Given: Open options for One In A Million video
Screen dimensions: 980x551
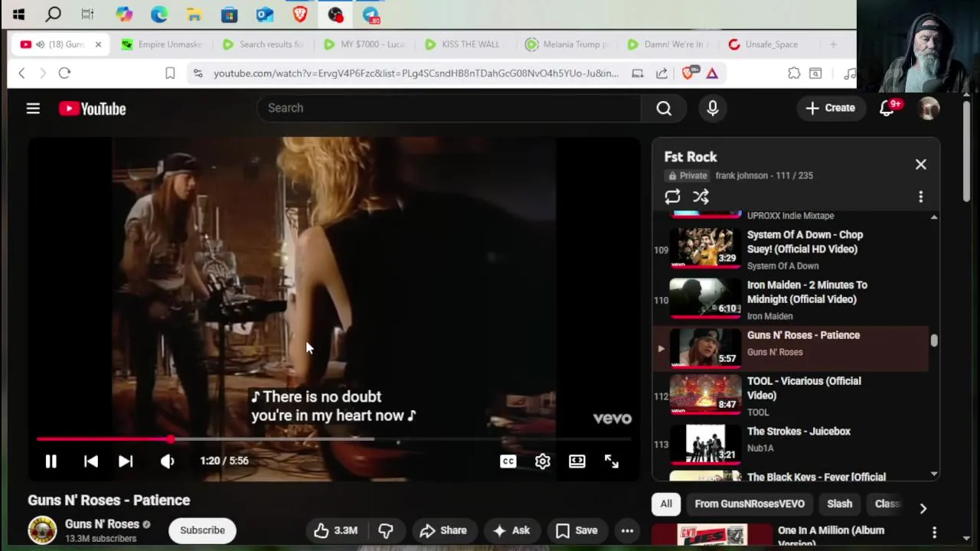Looking at the screenshot, I should click(x=934, y=532).
